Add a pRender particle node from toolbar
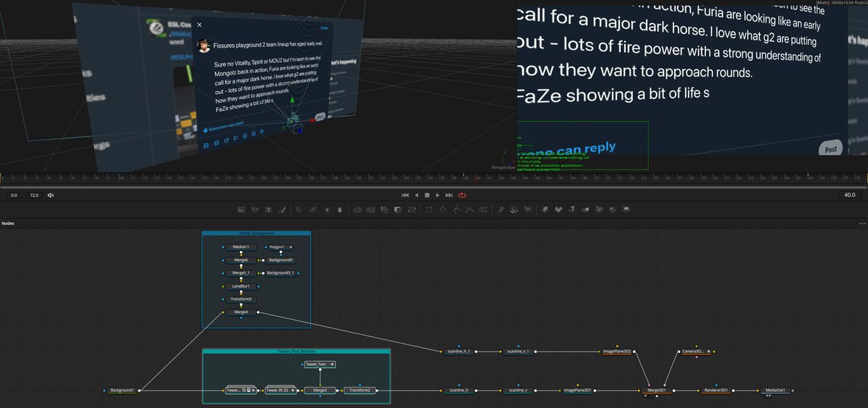This screenshot has width=868, height=408. click(527, 209)
